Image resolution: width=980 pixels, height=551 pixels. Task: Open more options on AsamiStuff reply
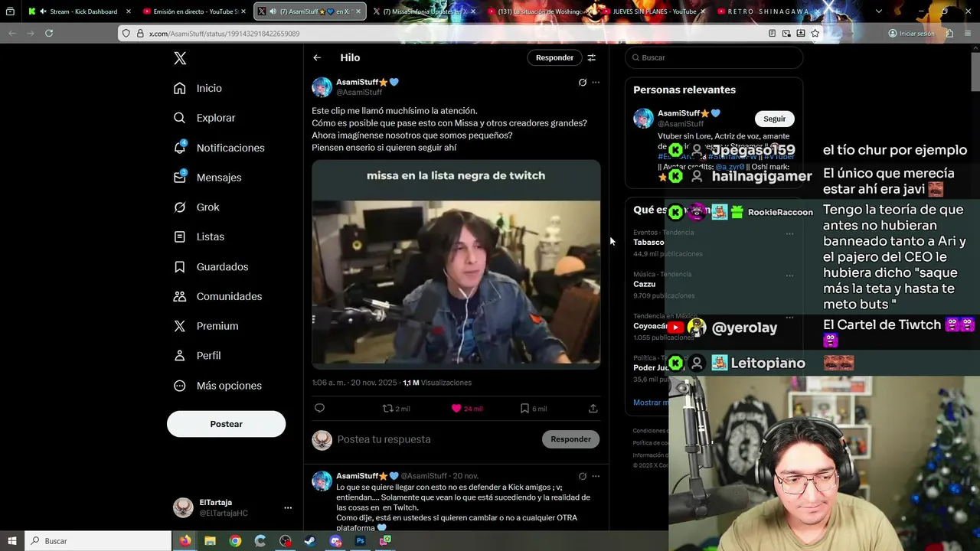(x=596, y=476)
